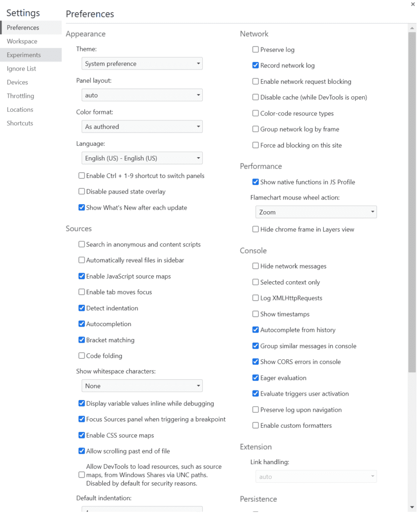Image resolution: width=420 pixels, height=516 pixels.
Task: Uncheck Eager evaluation option
Action: click(256, 378)
